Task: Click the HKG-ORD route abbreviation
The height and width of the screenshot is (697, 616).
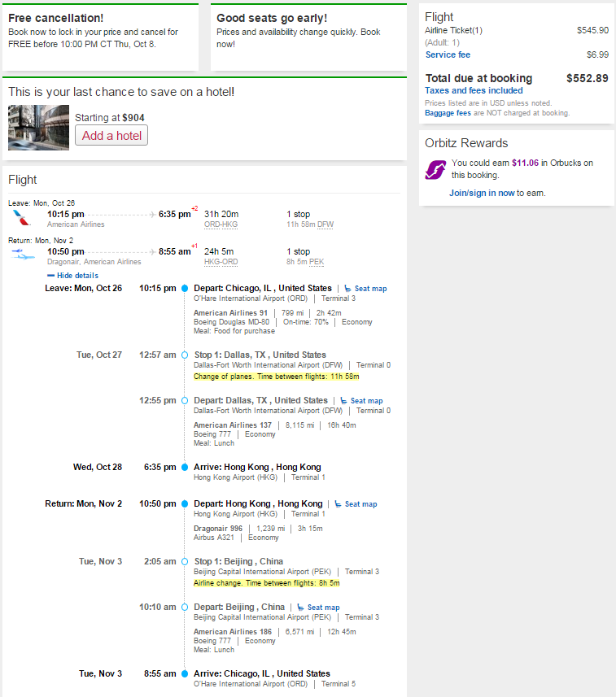Action: [x=221, y=262]
